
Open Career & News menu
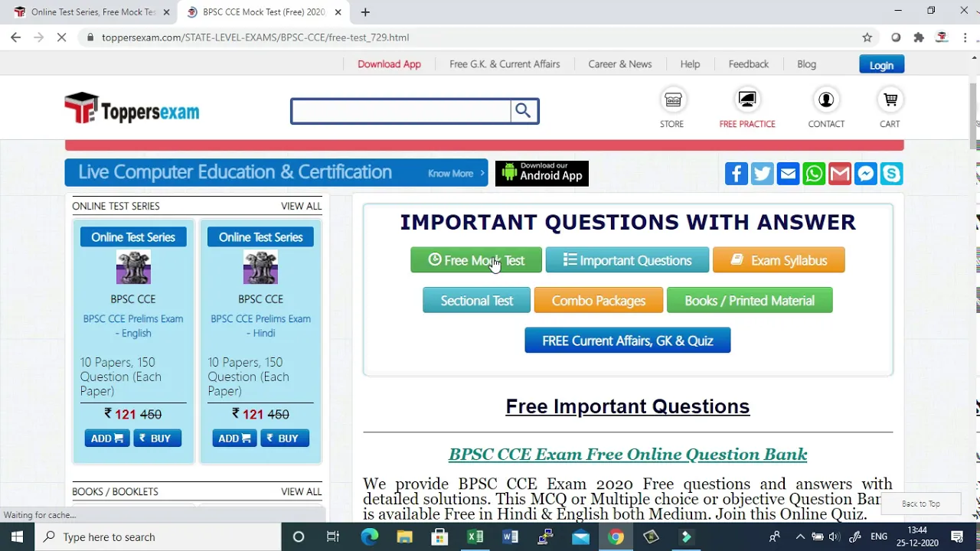[620, 64]
